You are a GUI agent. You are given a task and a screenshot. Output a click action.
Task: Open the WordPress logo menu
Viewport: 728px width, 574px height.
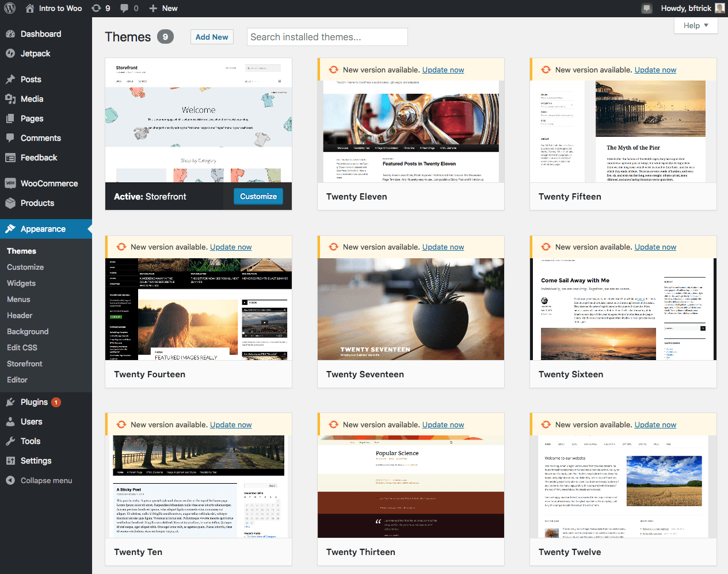point(9,8)
